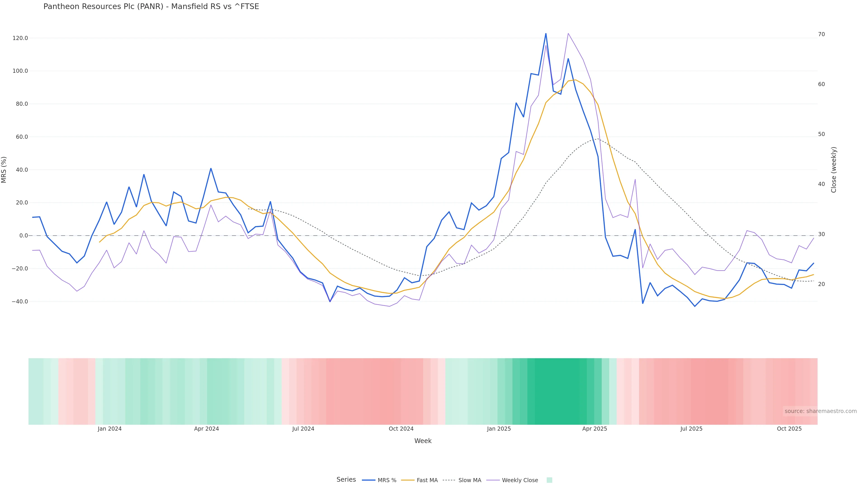Hide the Fast MA series in legend

click(x=427, y=480)
